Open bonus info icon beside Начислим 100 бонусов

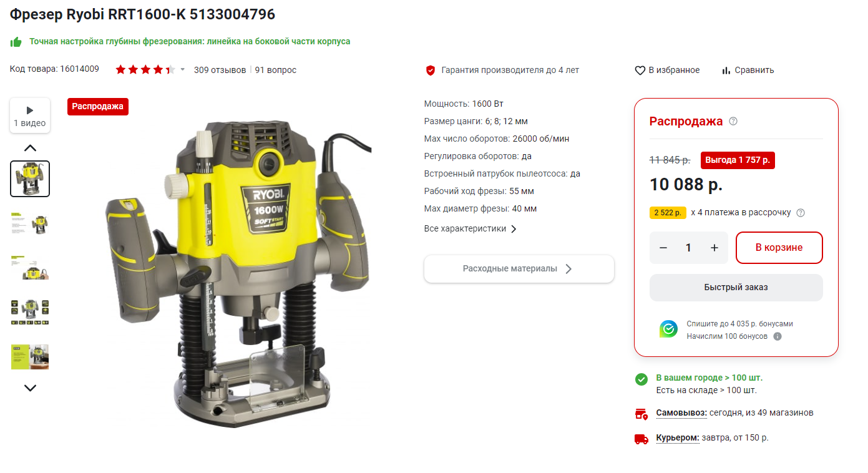pos(778,336)
